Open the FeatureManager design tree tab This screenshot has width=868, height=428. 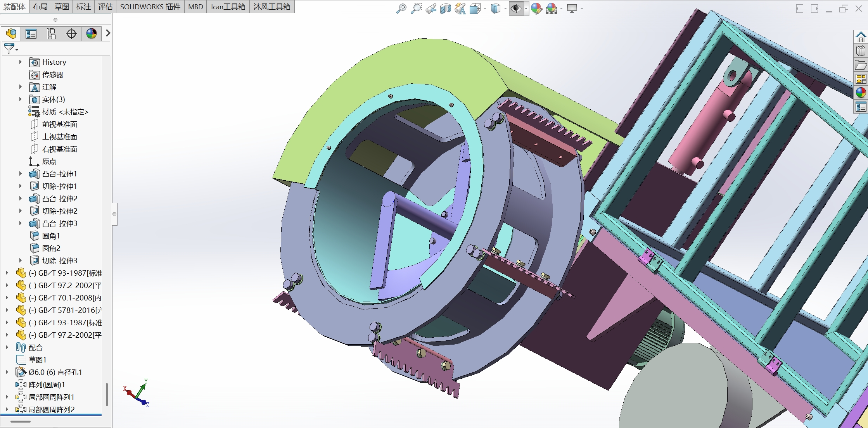point(11,34)
